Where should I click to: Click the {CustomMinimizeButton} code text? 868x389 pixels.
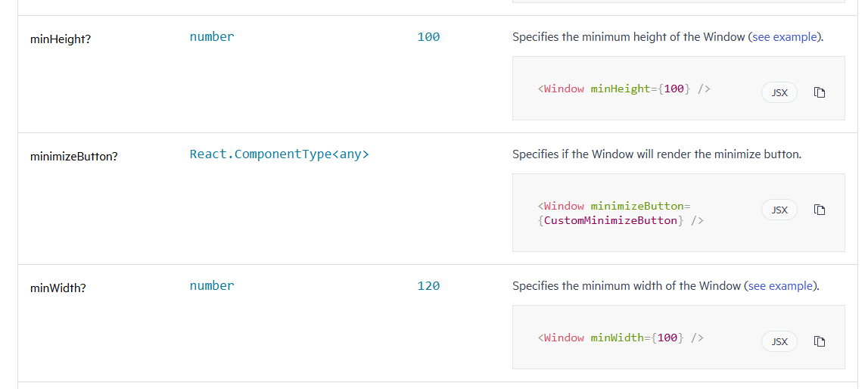tap(611, 220)
